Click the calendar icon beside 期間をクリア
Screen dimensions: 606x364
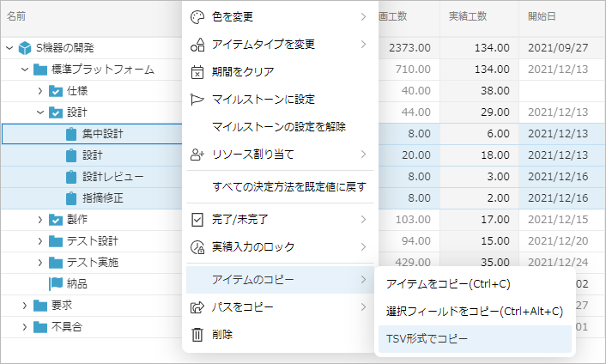(x=197, y=71)
